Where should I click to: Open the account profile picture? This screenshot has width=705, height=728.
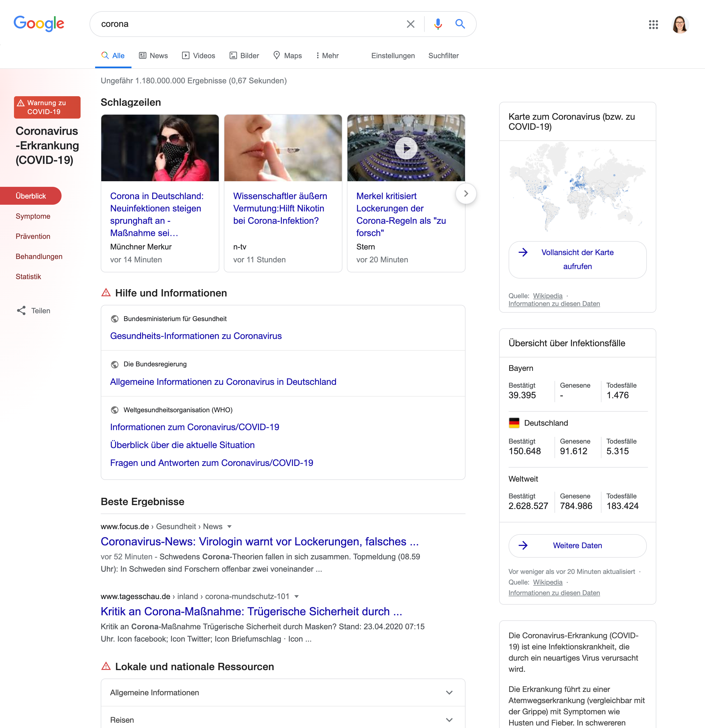coord(680,25)
